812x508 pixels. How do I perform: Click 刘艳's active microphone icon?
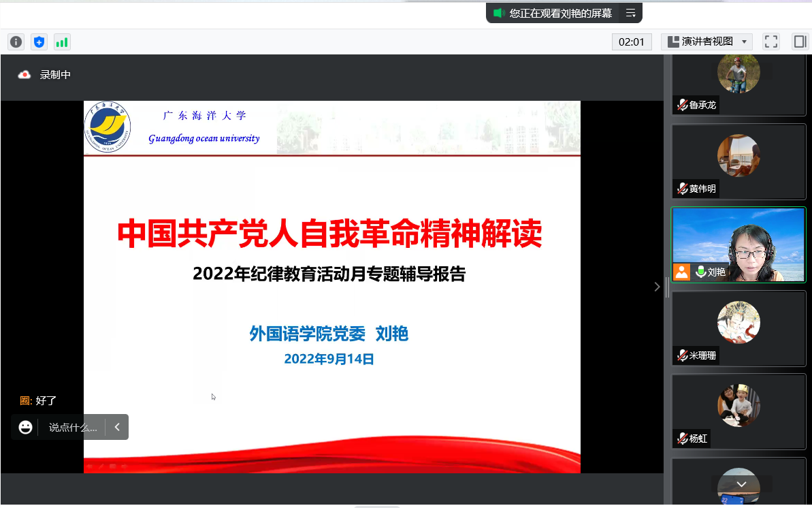(x=700, y=272)
